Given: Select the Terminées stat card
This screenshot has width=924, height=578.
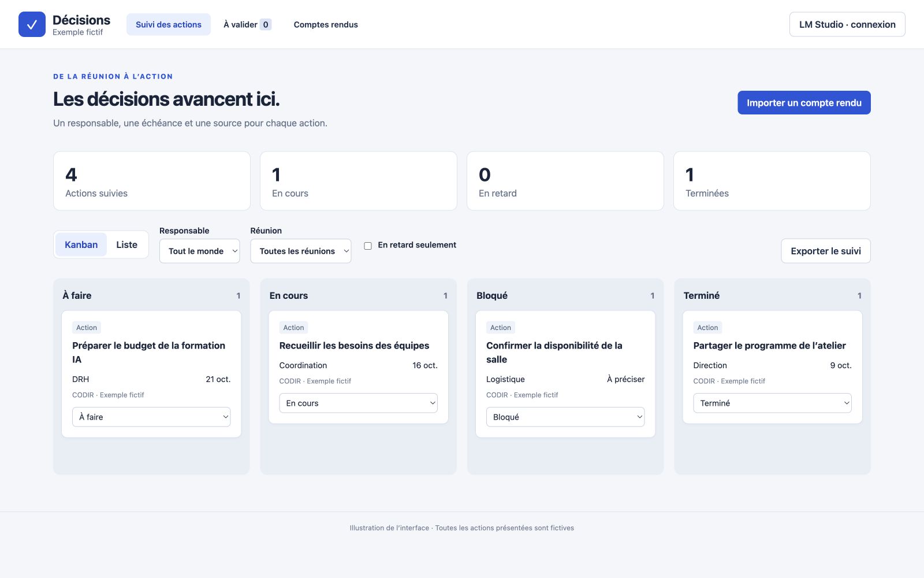Looking at the screenshot, I should 772,181.
